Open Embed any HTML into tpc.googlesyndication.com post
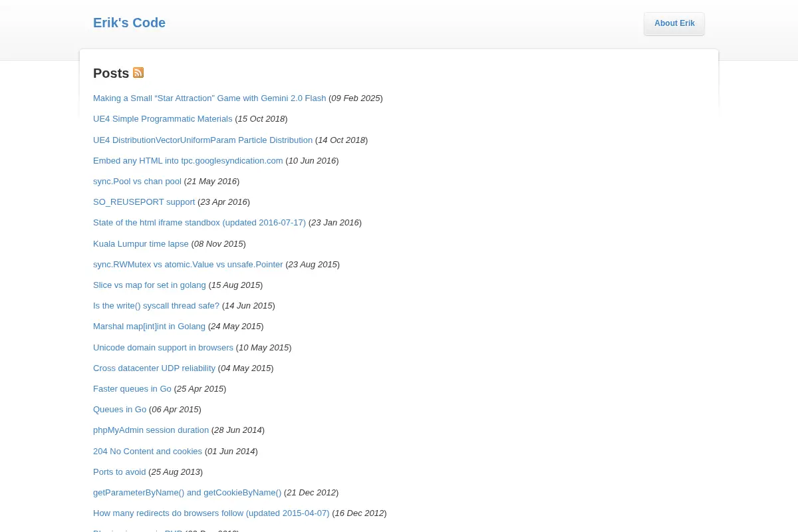The width and height of the screenshot is (798, 532). click(x=188, y=160)
